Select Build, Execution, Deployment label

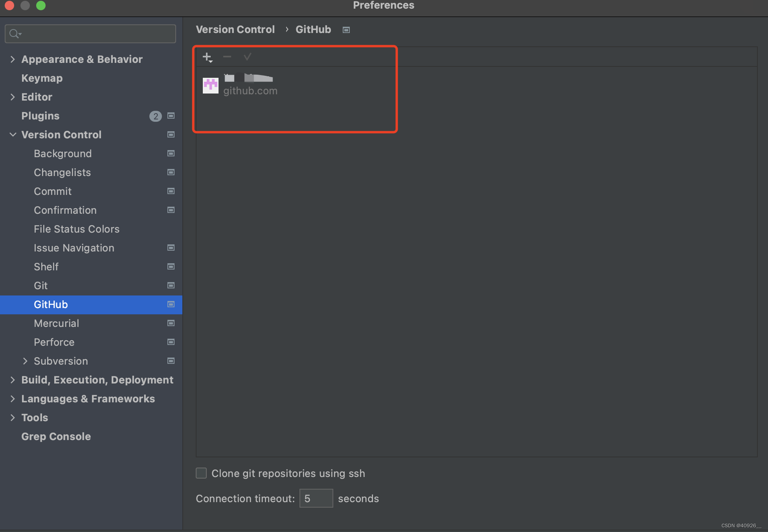click(x=97, y=380)
